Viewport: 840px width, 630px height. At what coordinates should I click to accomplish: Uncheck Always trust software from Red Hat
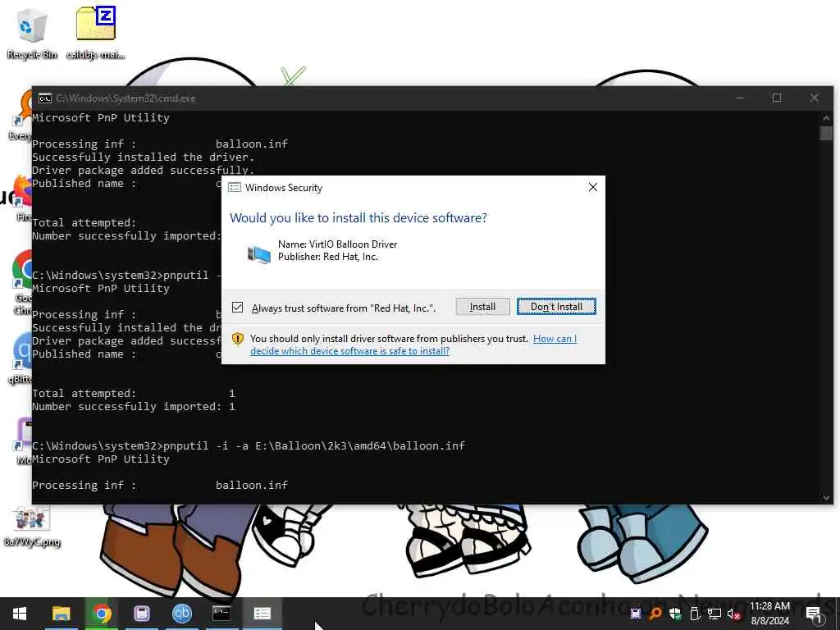(237, 308)
